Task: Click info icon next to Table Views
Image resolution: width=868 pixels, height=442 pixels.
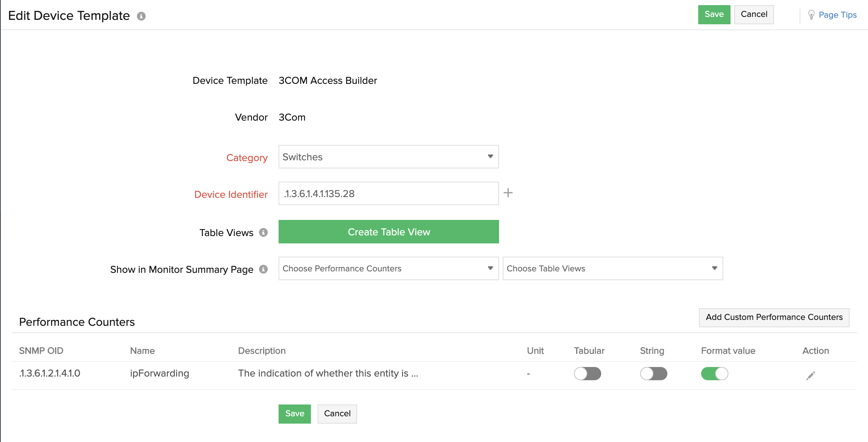Action: [x=263, y=232]
